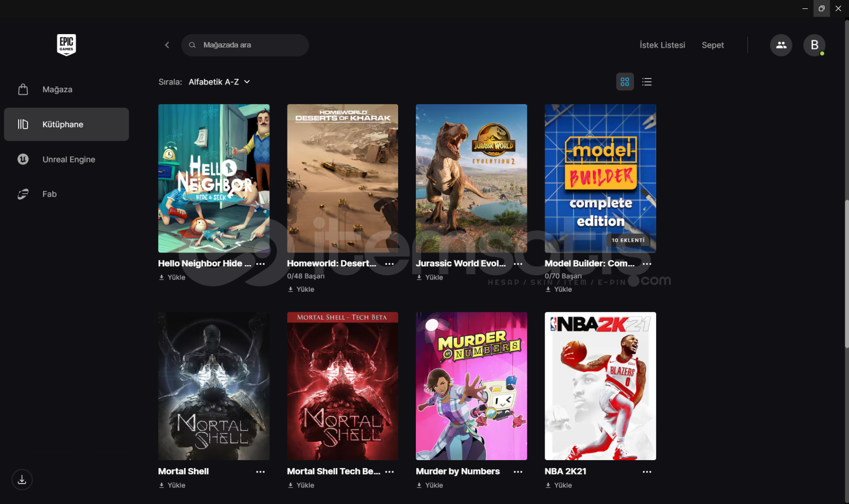The image size is (849, 504).
Task: Click Yükle under Mortal Shell
Action: pos(172,485)
